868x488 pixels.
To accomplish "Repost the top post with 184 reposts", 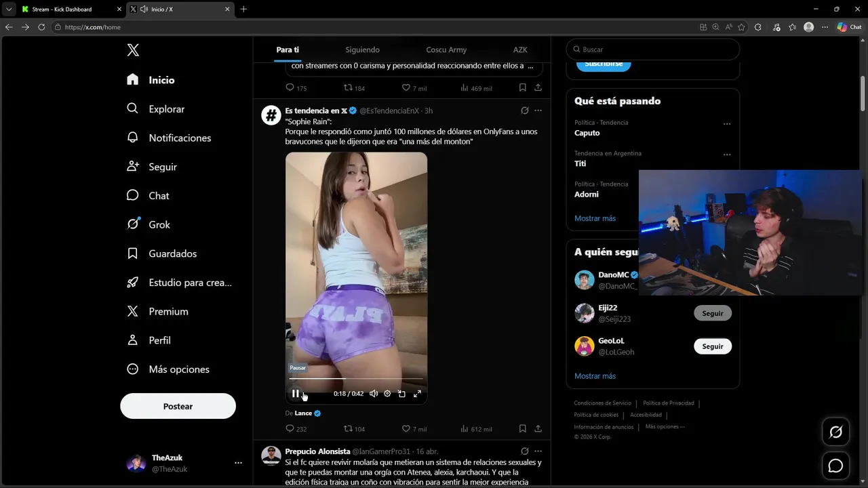I will (355, 87).
